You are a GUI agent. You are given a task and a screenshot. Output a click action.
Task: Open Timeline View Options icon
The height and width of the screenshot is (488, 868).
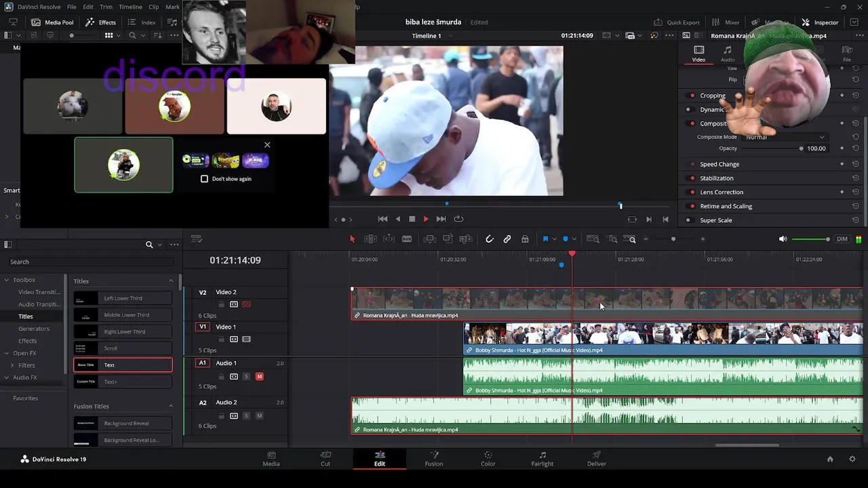pyautogui.click(x=197, y=239)
